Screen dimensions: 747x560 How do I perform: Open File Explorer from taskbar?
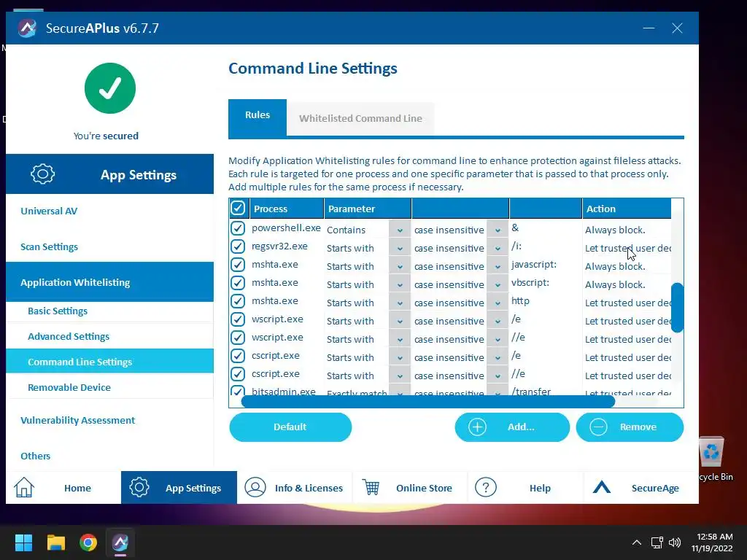point(55,542)
